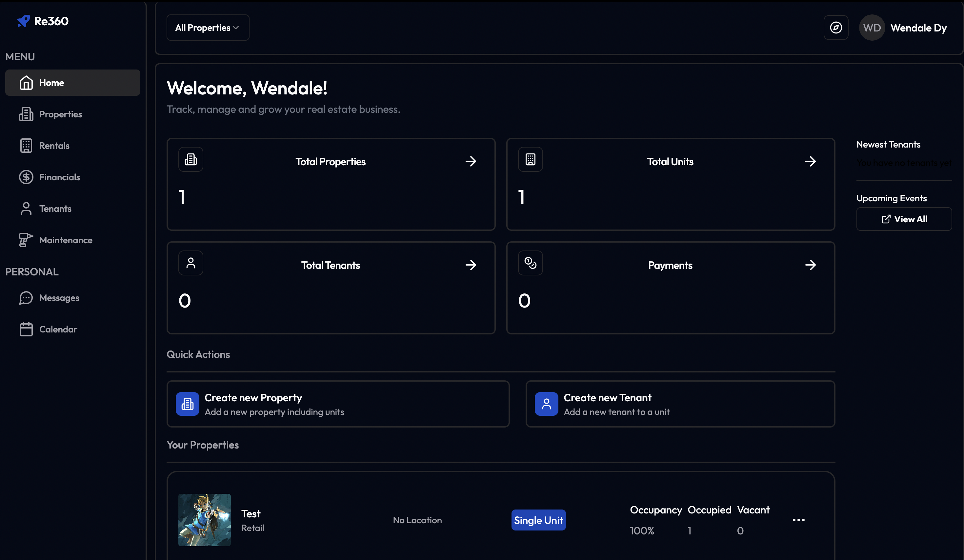The height and width of the screenshot is (560, 964).
Task: Expand the All Properties dropdown
Action: [x=208, y=28]
